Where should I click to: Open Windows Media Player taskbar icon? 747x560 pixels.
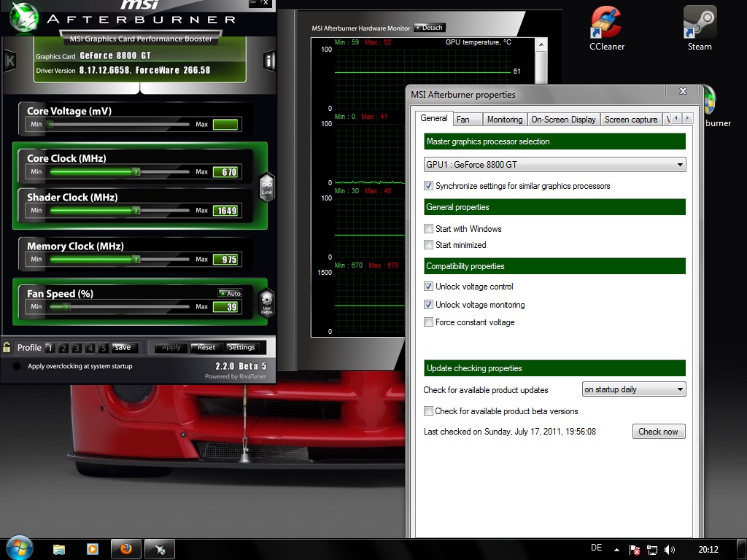pos(93,549)
